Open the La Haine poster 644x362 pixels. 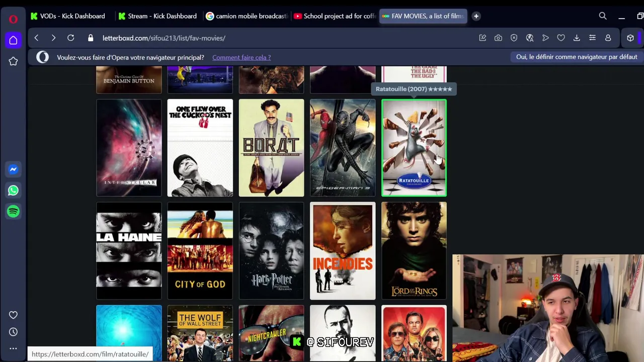[129, 251]
